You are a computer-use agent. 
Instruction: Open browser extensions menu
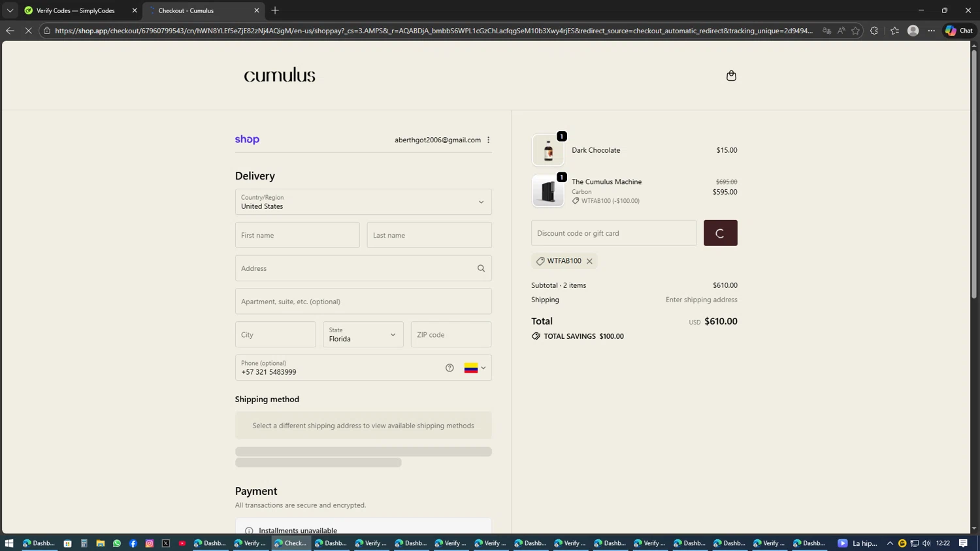coord(874,31)
